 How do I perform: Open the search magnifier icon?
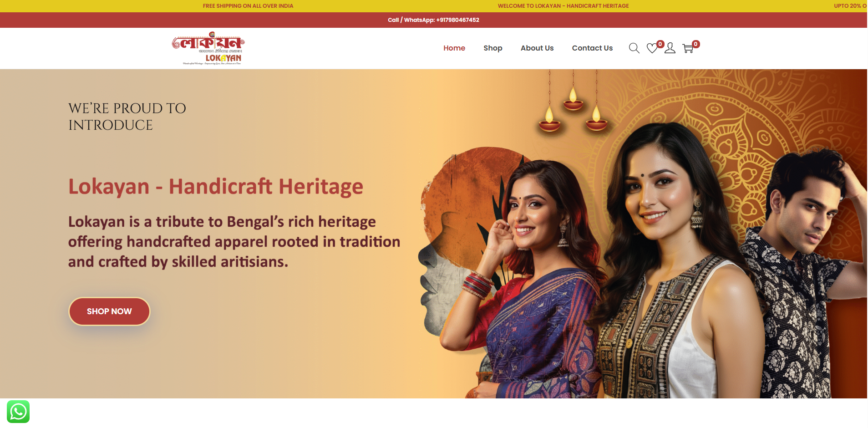[x=634, y=48]
